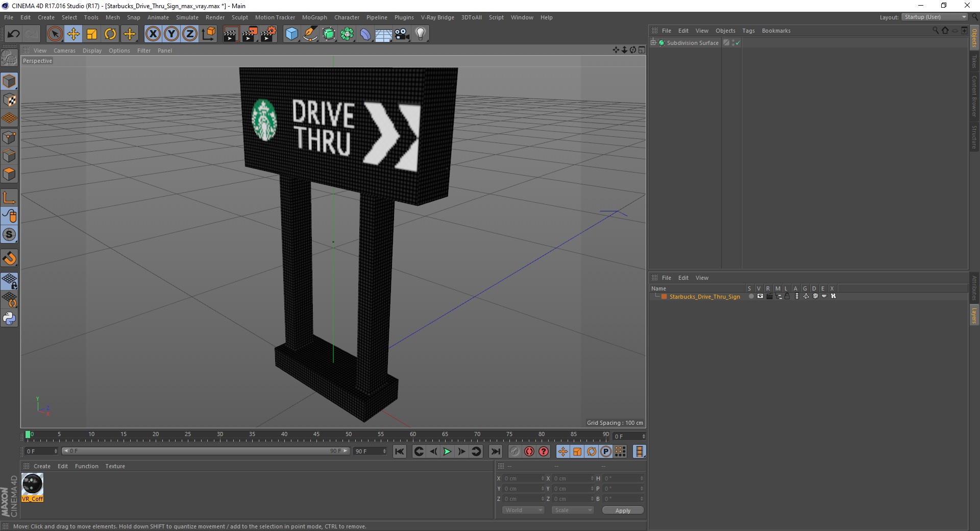Toggle Y axis lock
Image resolution: width=980 pixels, height=531 pixels.
click(x=171, y=34)
